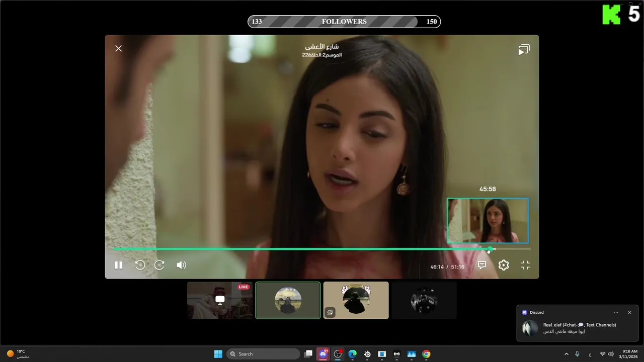644x362 pixels.
Task: Click the microphone tray icon
Action: [577, 354]
